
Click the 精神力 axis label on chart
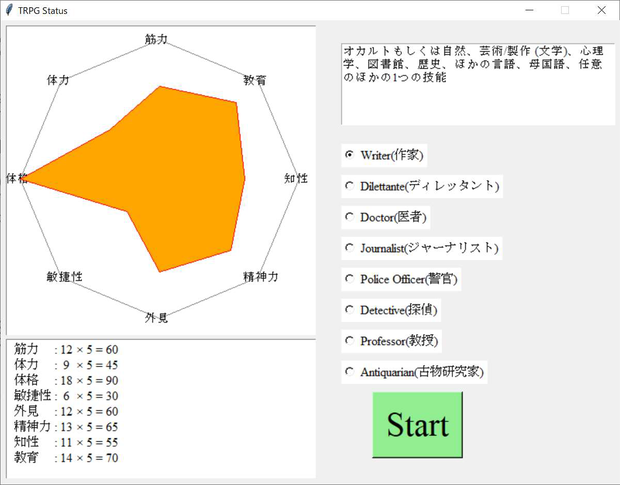point(261,276)
